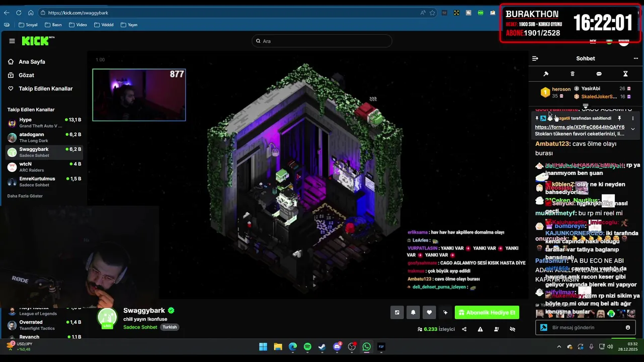Favorite the page via star icon
The height and width of the screenshot is (362, 644).
click(x=432, y=13)
